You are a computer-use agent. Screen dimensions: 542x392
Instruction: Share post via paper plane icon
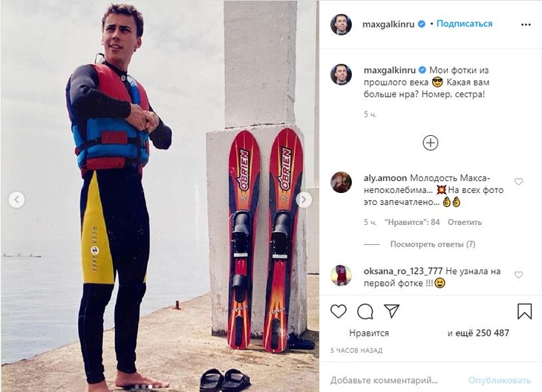click(391, 311)
